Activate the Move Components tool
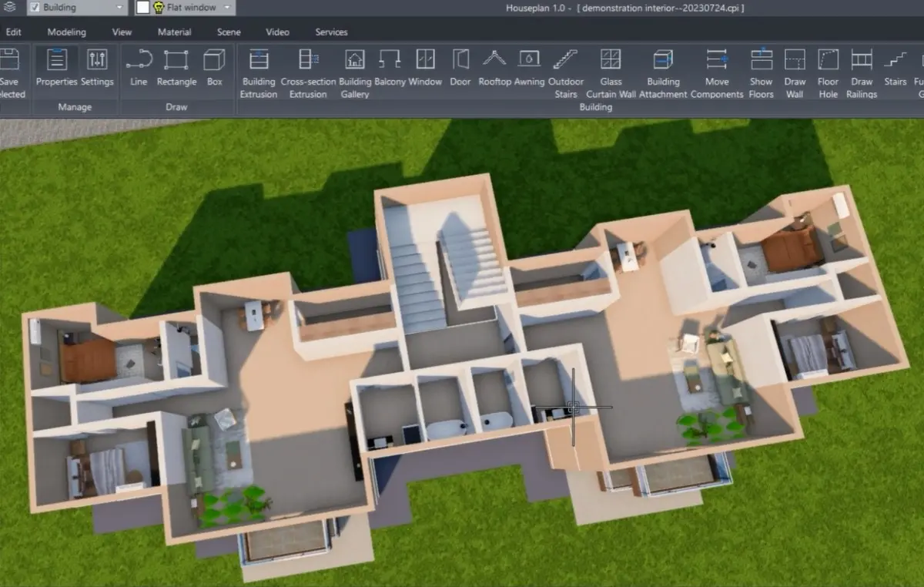The image size is (924, 587). click(717, 73)
